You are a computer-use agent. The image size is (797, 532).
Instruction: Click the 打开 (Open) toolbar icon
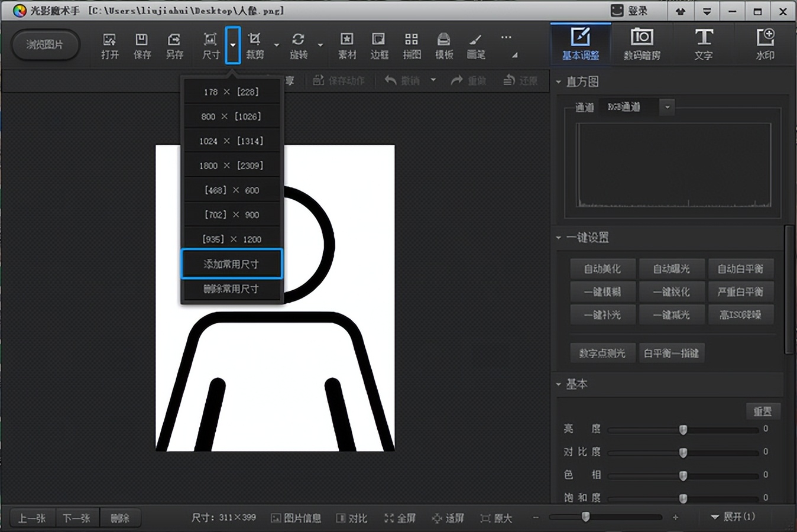click(x=109, y=46)
